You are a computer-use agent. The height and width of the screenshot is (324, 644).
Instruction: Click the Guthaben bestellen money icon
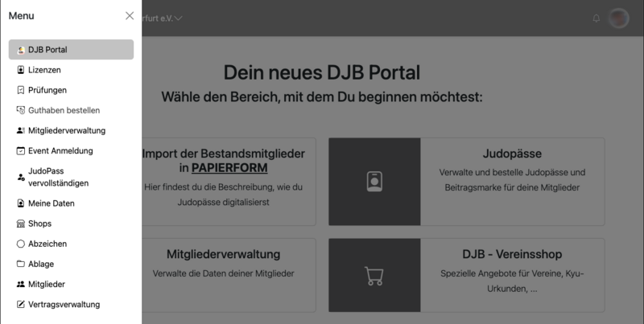(x=21, y=110)
